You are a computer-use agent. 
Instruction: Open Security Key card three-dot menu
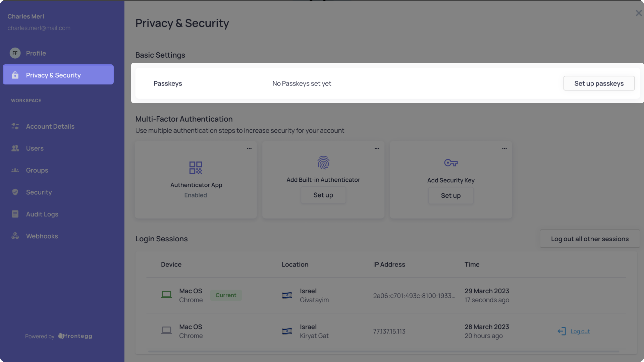(504, 148)
